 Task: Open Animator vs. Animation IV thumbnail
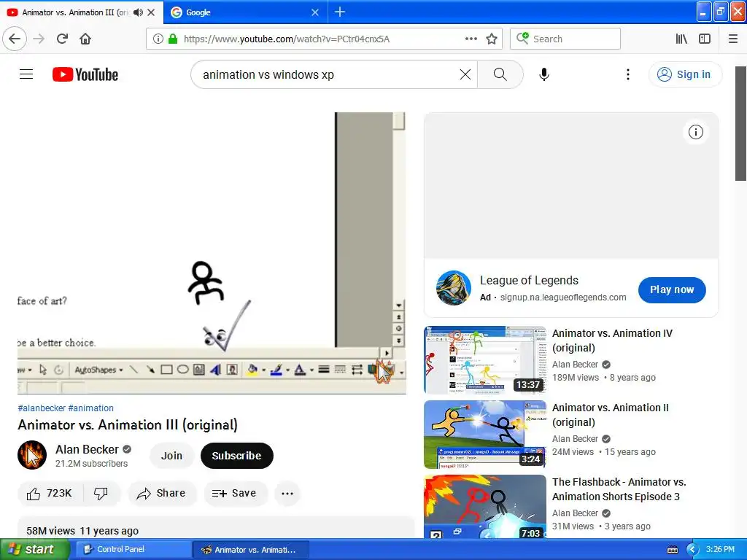485,360
